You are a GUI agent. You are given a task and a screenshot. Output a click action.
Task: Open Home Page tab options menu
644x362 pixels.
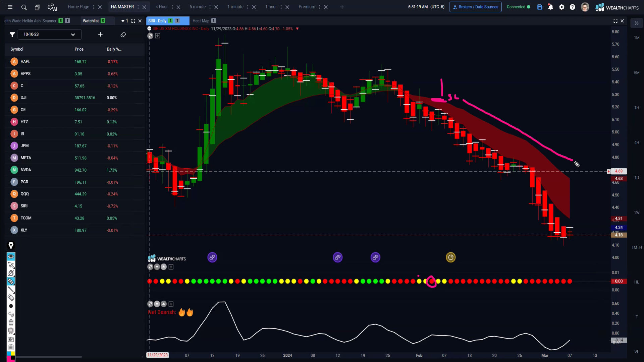94,7
